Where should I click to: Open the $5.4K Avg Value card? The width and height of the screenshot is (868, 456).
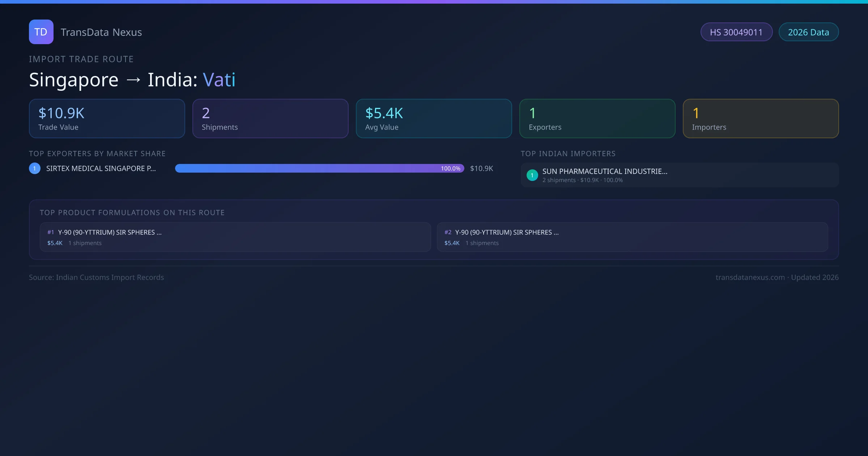click(x=434, y=119)
